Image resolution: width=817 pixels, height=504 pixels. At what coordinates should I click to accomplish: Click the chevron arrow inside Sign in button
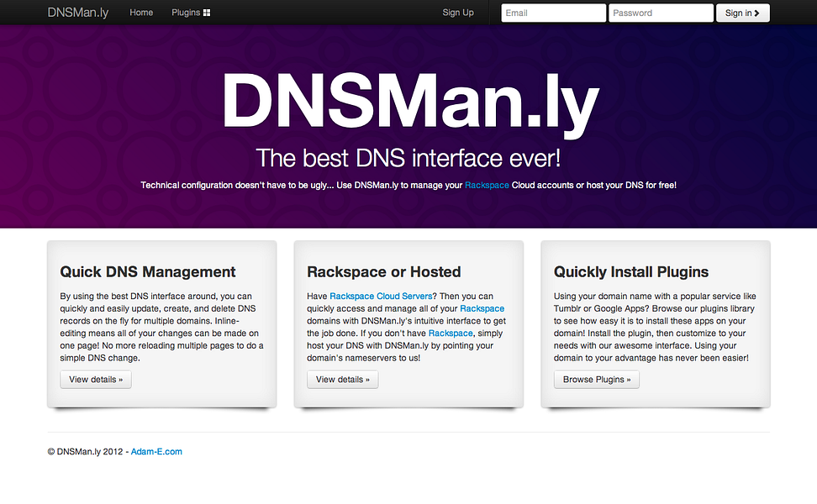[757, 13]
